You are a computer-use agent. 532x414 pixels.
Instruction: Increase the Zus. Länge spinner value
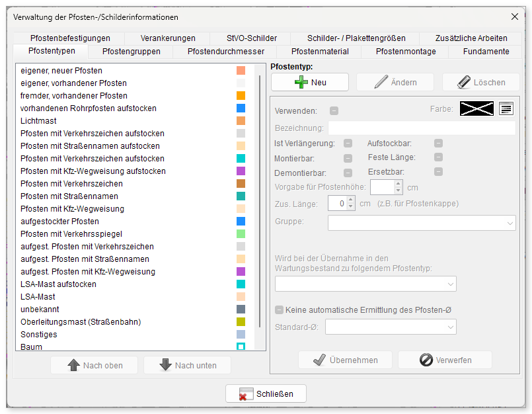tap(351, 200)
